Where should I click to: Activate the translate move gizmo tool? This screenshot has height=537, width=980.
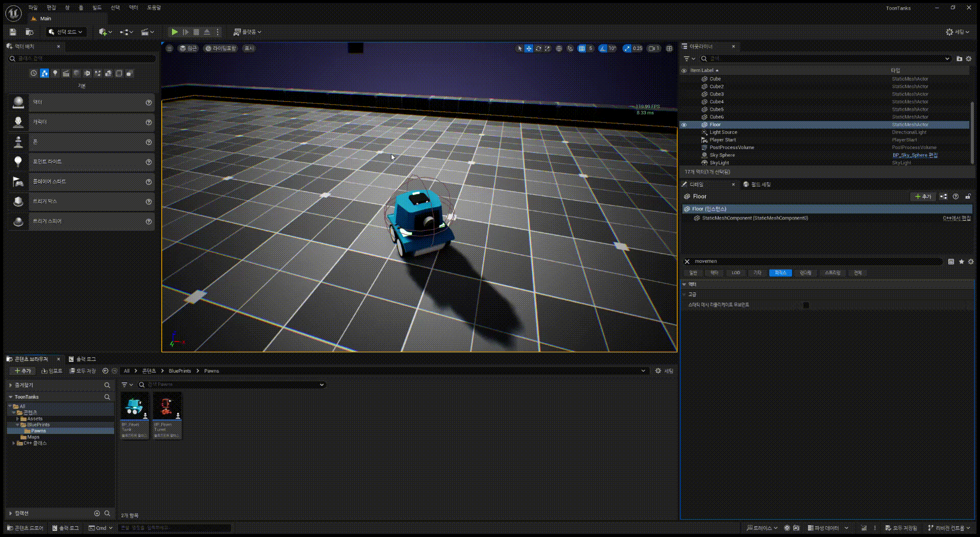pos(529,48)
